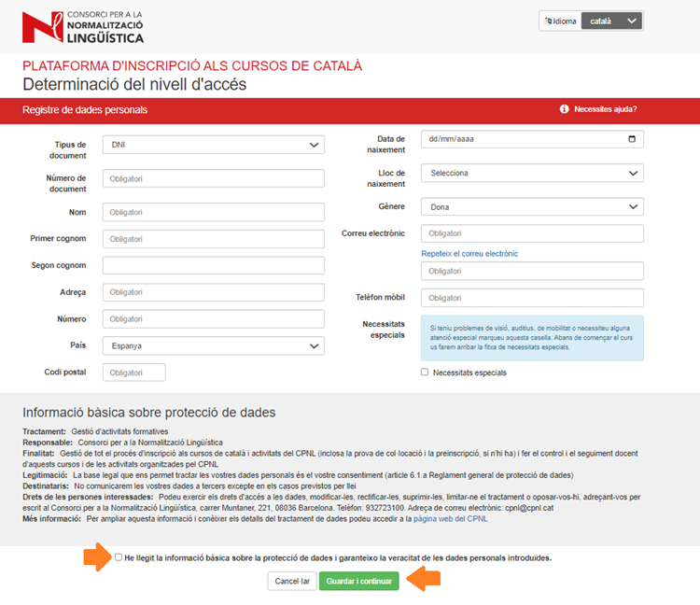Open the Idioma language dropdown
Viewport: 700px width, 605px height.
tap(612, 21)
